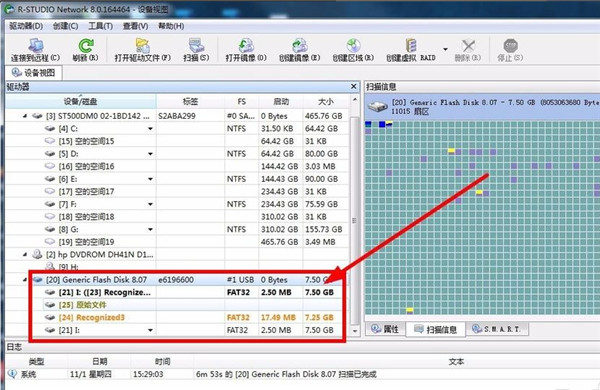600x390 pixels.
Task: Click the Open Image toolbar icon
Action: pos(246,46)
